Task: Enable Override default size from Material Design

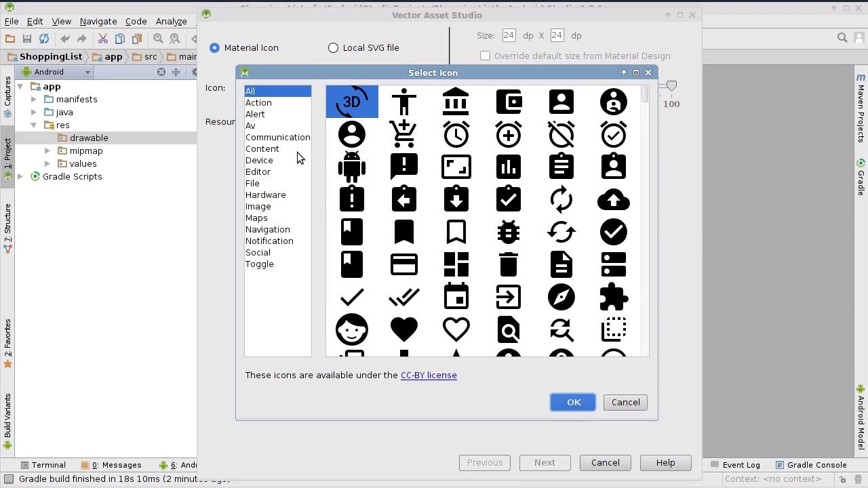Action: pos(485,56)
